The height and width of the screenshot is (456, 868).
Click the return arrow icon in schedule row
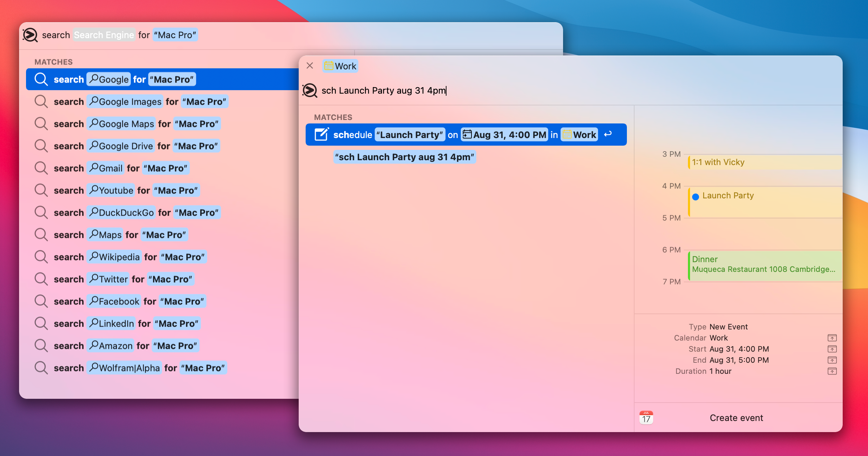click(x=608, y=134)
